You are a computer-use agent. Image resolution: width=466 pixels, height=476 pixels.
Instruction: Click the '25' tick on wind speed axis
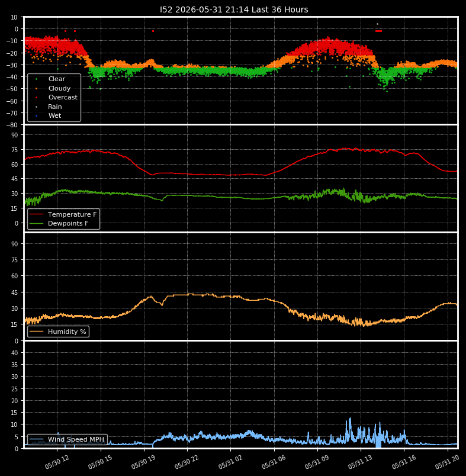click(x=15, y=389)
